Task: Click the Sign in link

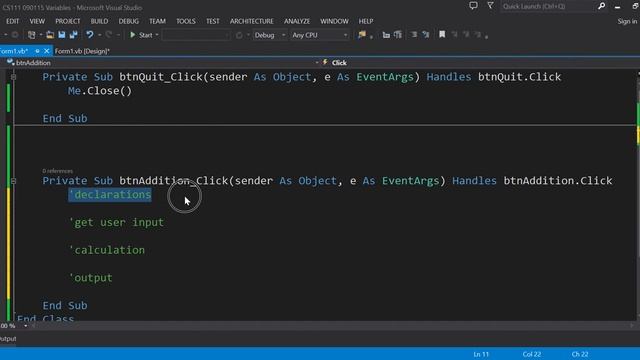Action: coord(627,21)
